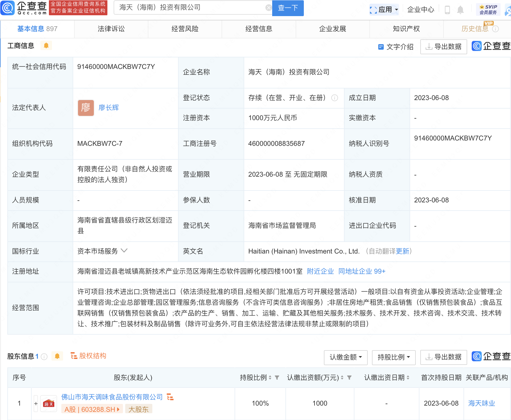The width and height of the screenshot is (511, 420).
Task: Open legal representative 廖长辉 profile link
Action: [x=109, y=108]
